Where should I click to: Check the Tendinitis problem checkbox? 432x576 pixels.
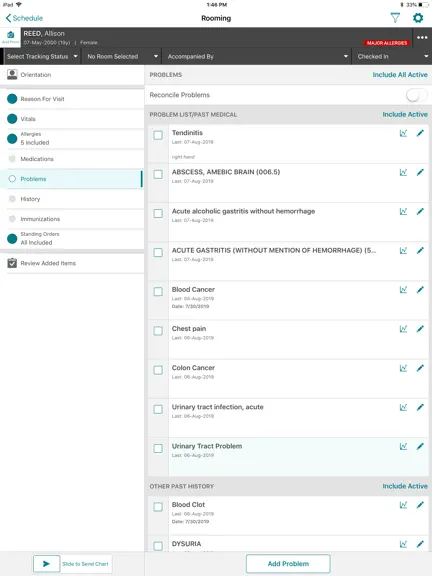pyautogui.click(x=158, y=135)
